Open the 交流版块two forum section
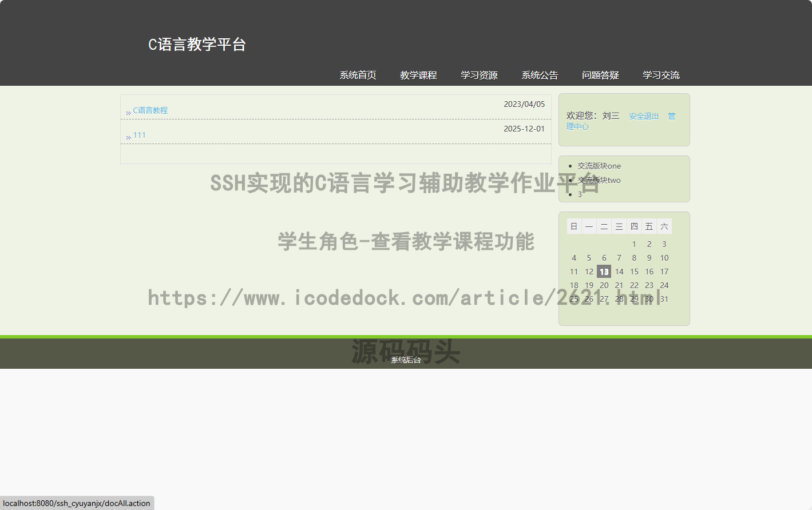 [599, 180]
